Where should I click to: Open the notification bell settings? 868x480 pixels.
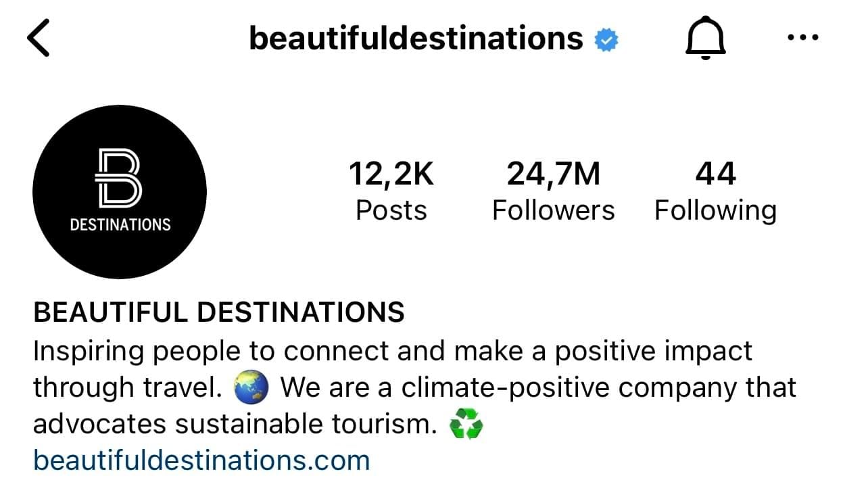[705, 39]
